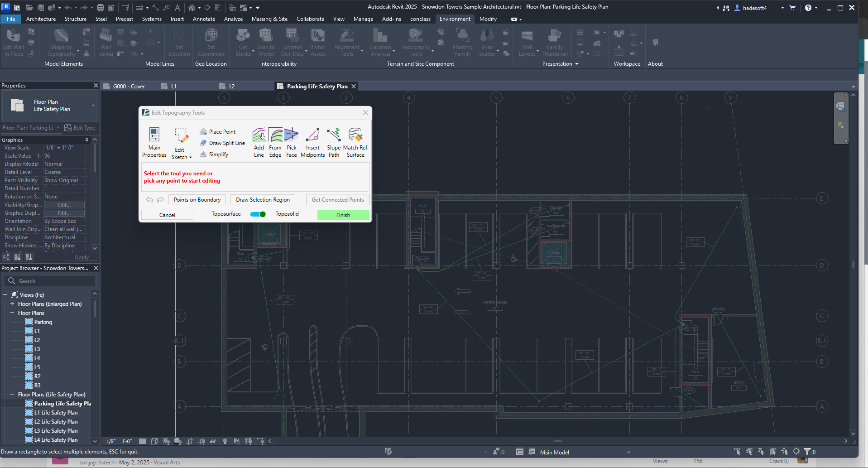Collapse the Views (Fe) root node
This screenshot has height=468, width=868.
click(5, 294)
